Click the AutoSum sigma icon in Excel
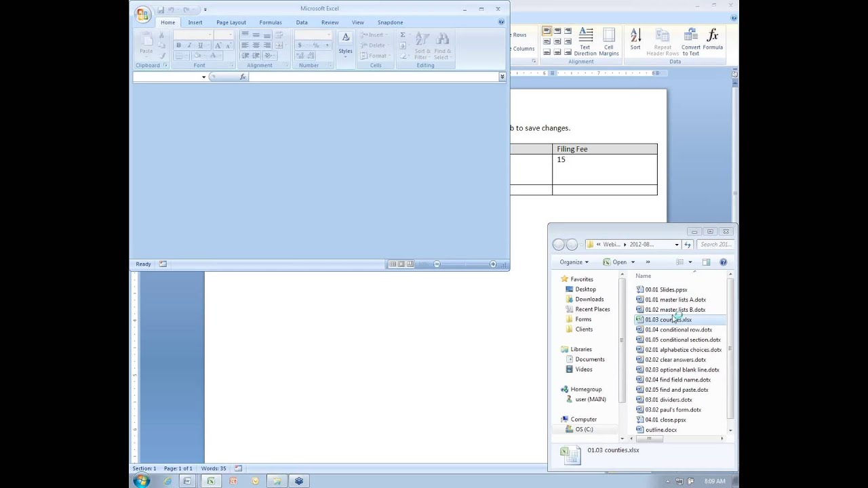868x488 pixels. pyautogui.click(x=403, y=35)
